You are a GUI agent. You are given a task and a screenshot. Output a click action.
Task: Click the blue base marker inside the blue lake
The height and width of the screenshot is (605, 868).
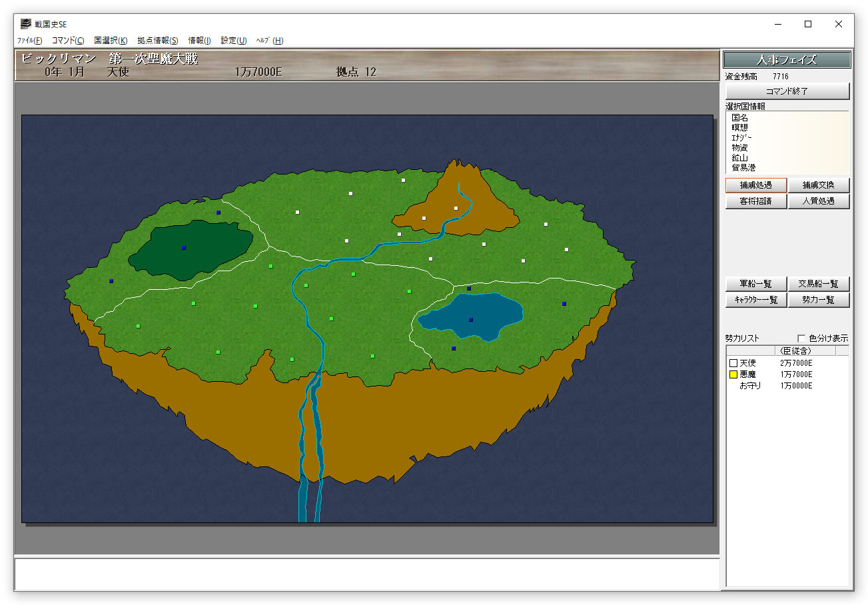471,320
